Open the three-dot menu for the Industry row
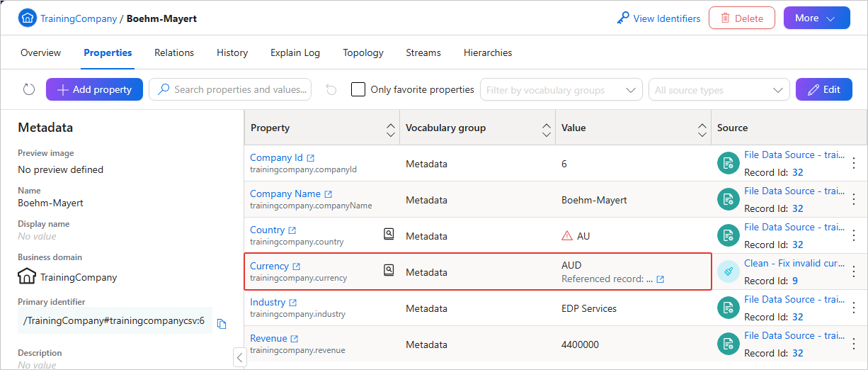The height and width of the screenshot is (370, 868). coord(854,308)
